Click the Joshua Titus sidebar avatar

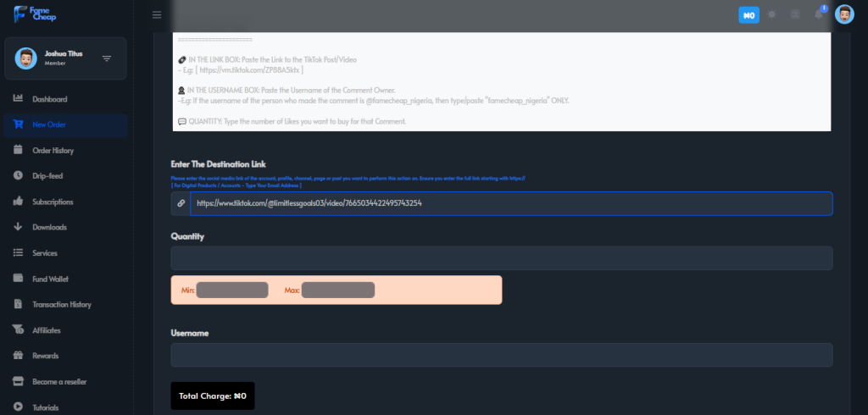pos(26,58)
